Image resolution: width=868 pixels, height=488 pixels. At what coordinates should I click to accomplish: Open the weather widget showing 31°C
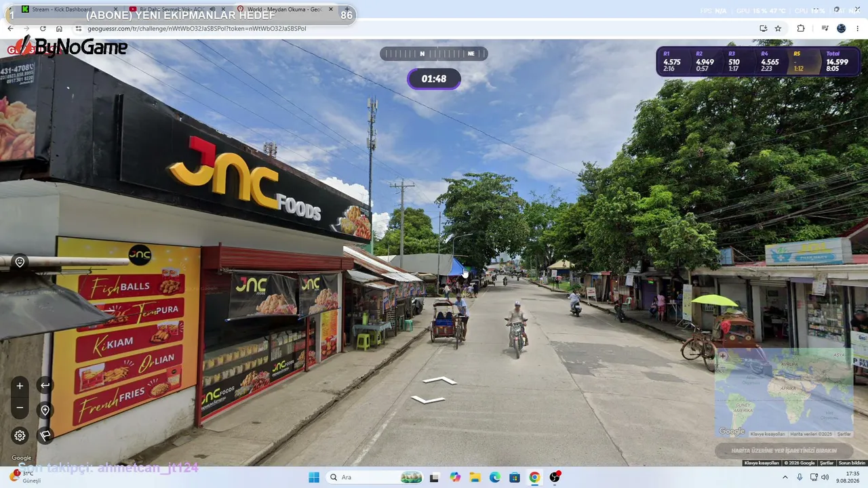coord(26,477)
